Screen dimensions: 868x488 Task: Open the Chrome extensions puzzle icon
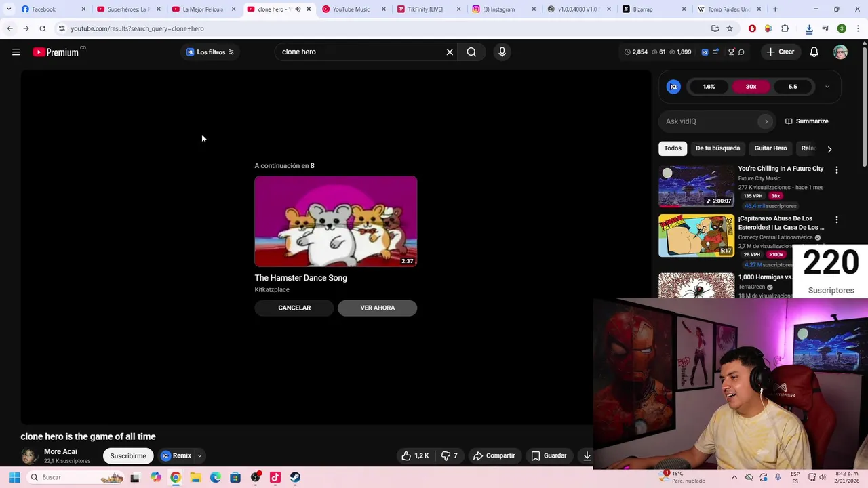[785, 28]
